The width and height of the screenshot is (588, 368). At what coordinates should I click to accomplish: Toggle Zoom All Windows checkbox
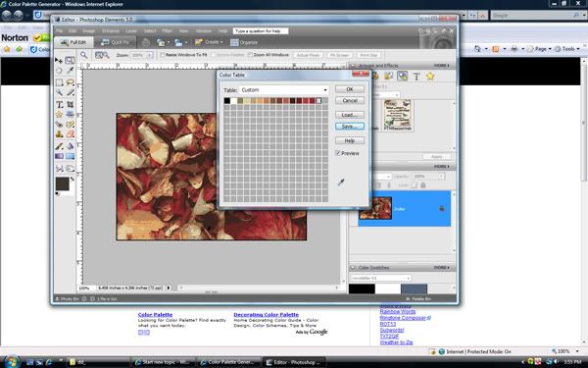point(250,55)
